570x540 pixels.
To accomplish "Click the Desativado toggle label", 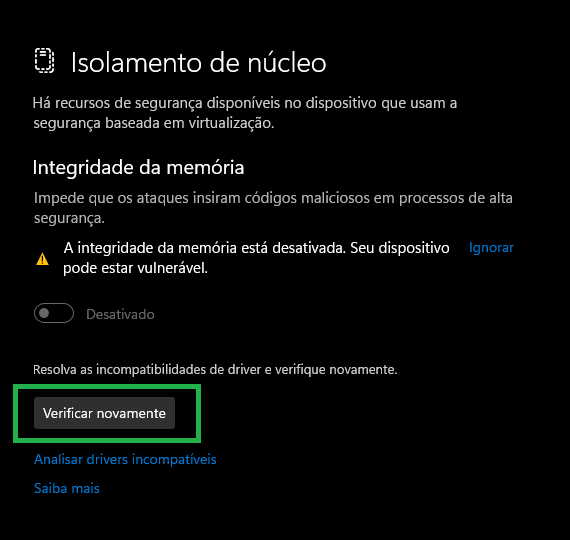I will coord(120,314).
